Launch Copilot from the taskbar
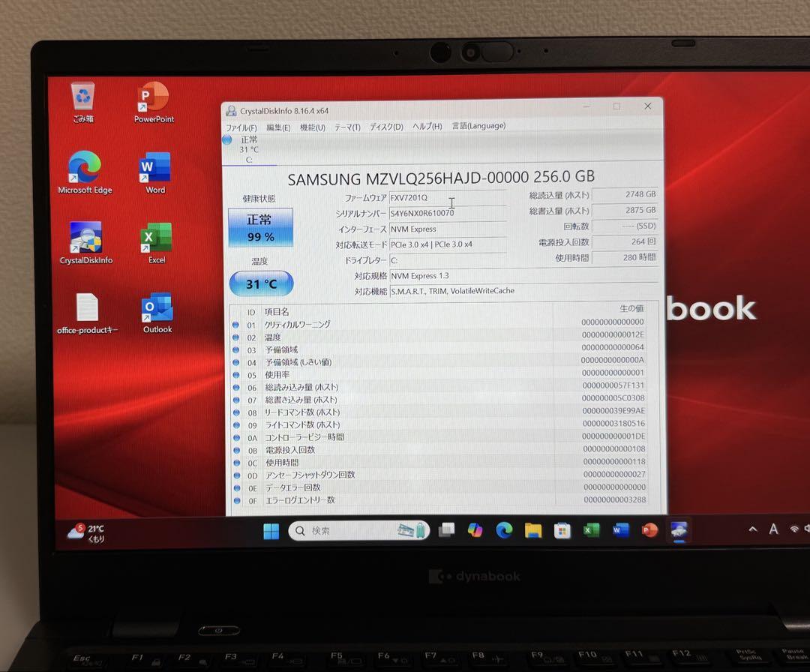The width and height of the screenshot is (810, 672). 475,530
